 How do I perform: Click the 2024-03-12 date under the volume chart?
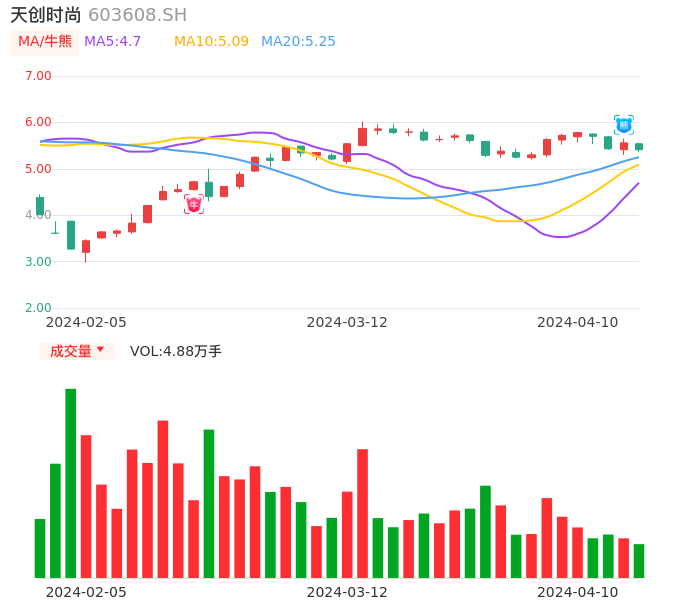click(347, 592)
